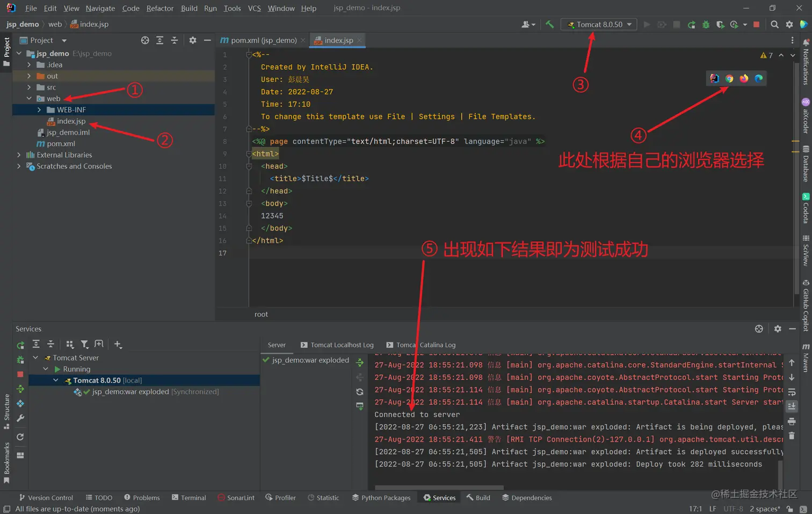Open wrench settings icon in Services sidebar
This screenshot has width=812, height=514.
(20, 418)
